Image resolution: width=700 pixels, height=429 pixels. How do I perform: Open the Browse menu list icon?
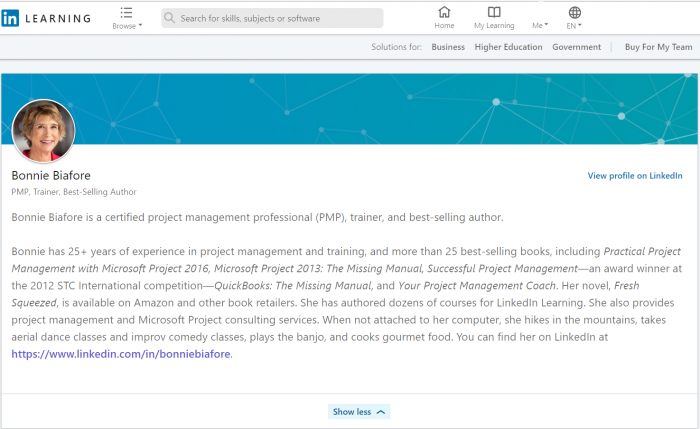pos(126,12)
